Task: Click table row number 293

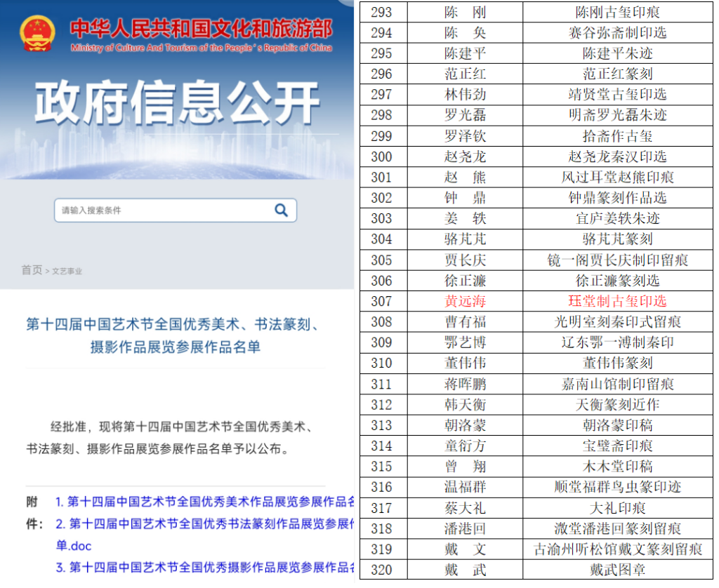Action: tap(381, 12)
